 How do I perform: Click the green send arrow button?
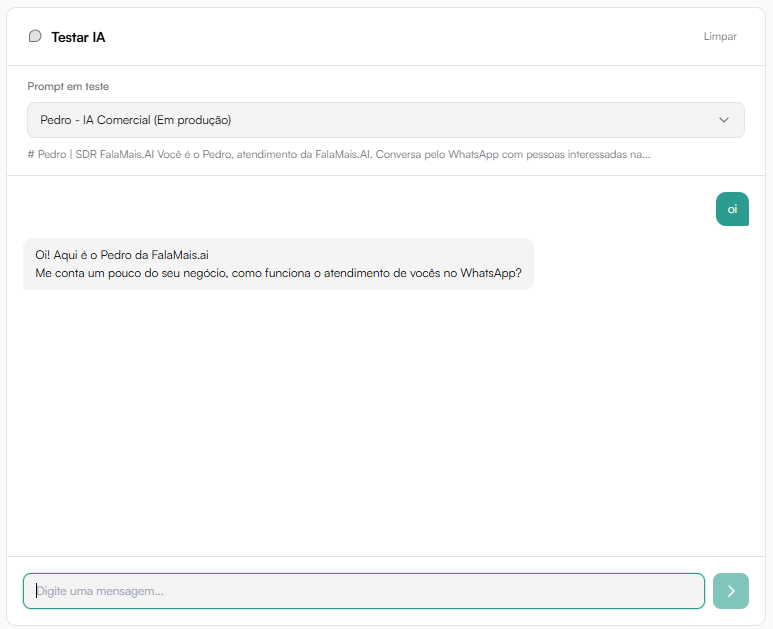click(731, 591)
